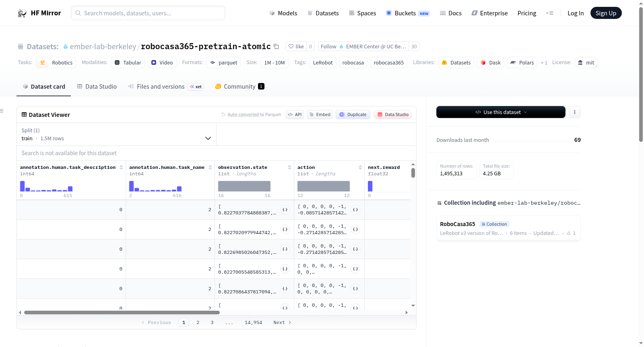Show the +1 more libraries
The width and height of the screenshot is (644, 347).
(544, 63)
